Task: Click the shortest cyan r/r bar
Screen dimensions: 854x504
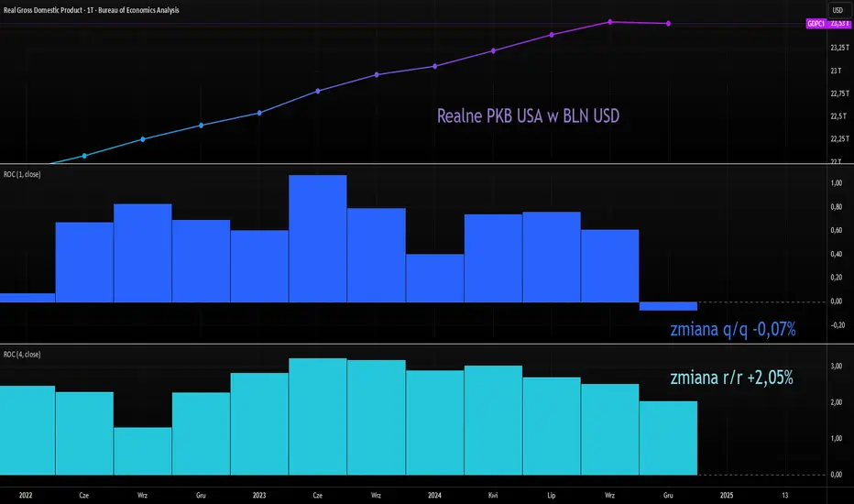Action: click(x=143, y=451)
